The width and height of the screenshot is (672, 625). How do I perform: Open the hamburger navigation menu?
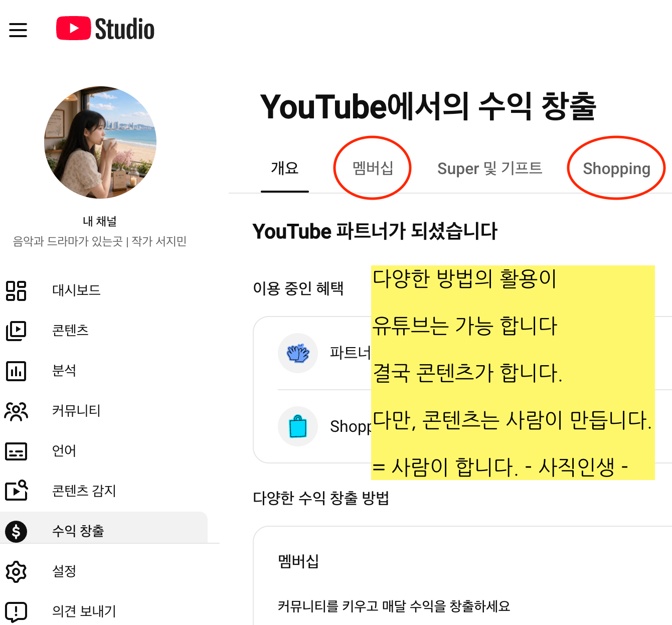[x=18, y=30]
